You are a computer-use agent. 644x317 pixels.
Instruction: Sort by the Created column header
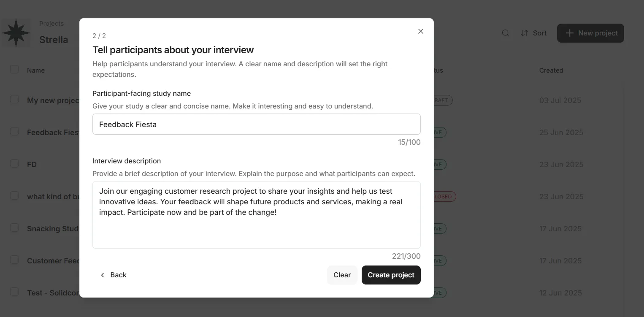click(x=551, y=70)
